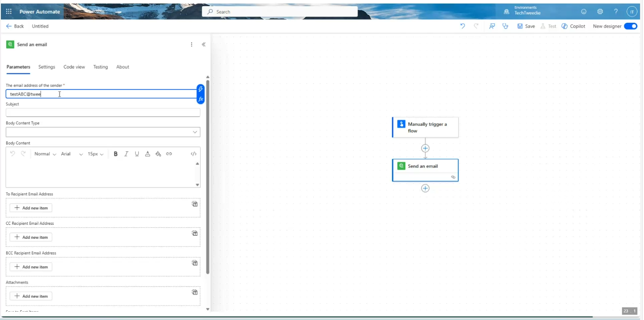The width and height of the screenshot is (644, 320).
Task: Open the app launcher waffle icon
Action: (x=9, y=11)
